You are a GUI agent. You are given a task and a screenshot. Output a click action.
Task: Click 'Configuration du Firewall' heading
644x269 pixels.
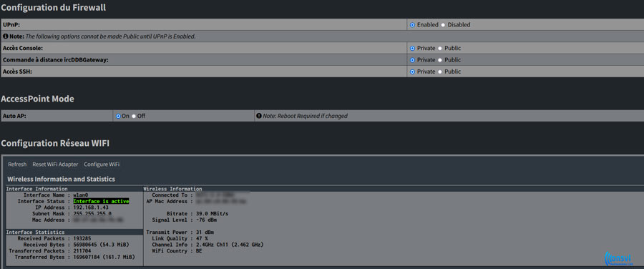tap(54, 8)
